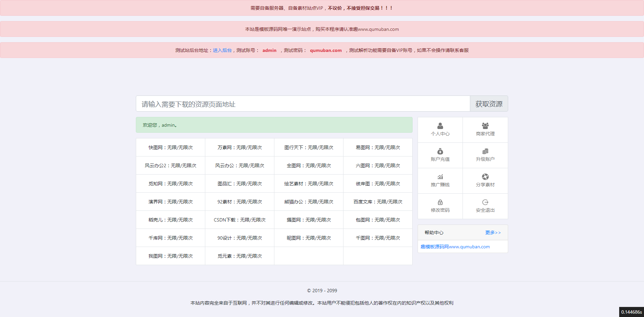
Task: Click the 本站内容完全来自于互联网 disclaimer text
Action: coord(322,303)
